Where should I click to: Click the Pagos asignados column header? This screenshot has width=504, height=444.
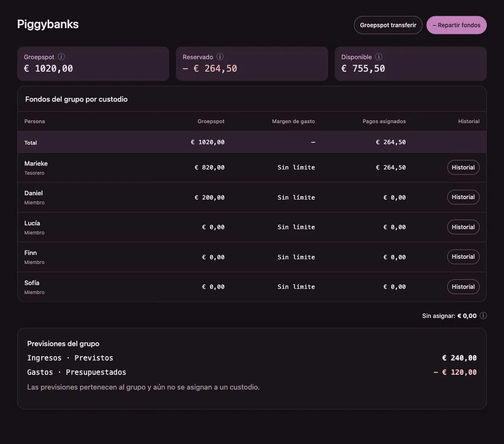(384, 121)
